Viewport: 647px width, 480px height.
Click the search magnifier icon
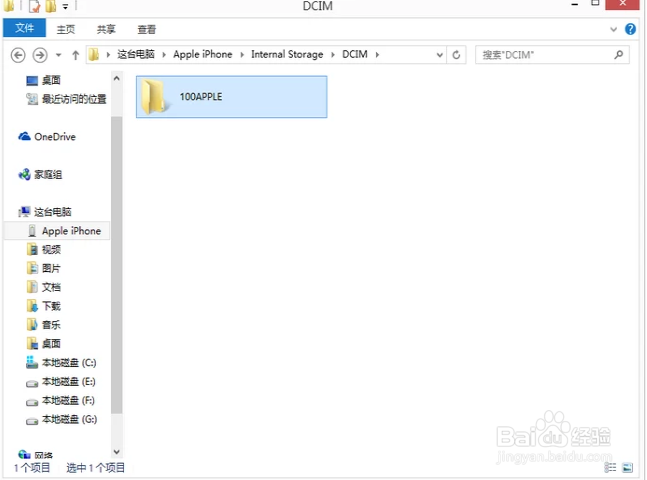618,54
